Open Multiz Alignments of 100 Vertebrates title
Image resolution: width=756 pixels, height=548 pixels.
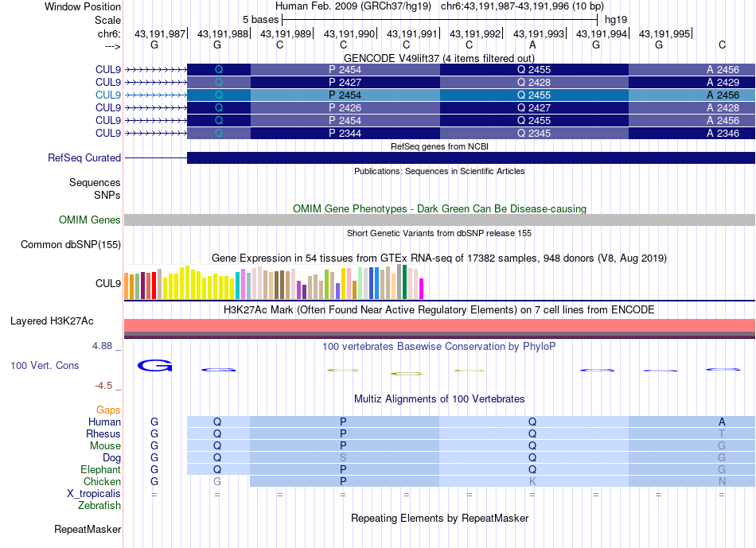[439, 398]
